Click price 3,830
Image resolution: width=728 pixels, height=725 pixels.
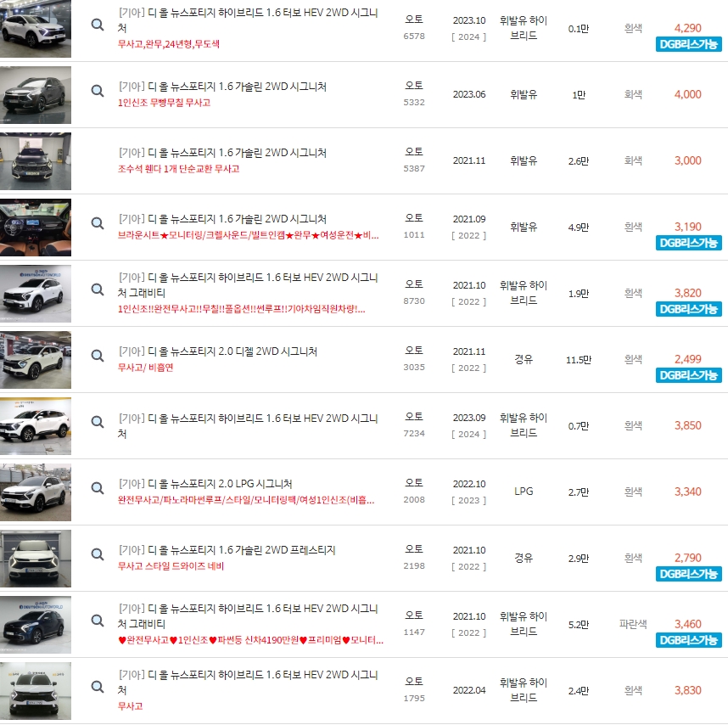click(687, 690)
